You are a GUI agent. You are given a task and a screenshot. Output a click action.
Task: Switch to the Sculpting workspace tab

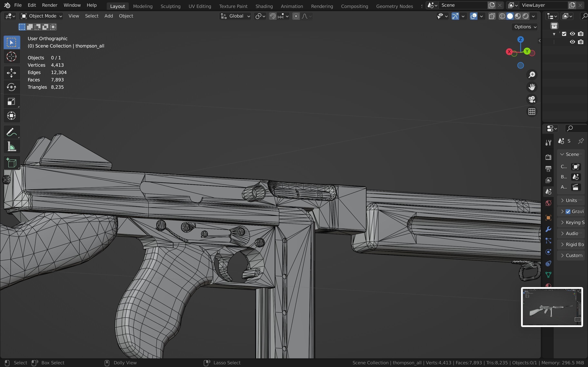170,6
